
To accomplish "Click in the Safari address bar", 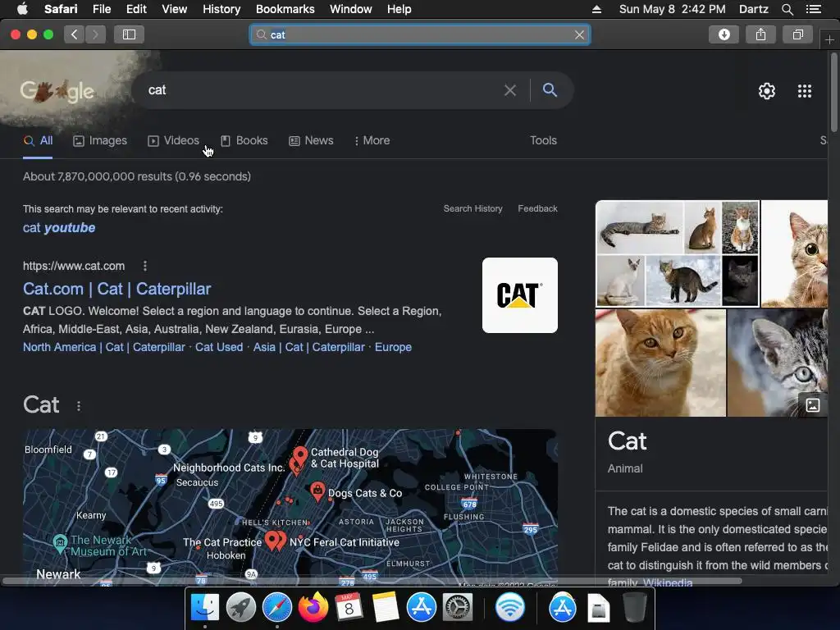I will tap(420, 34).
